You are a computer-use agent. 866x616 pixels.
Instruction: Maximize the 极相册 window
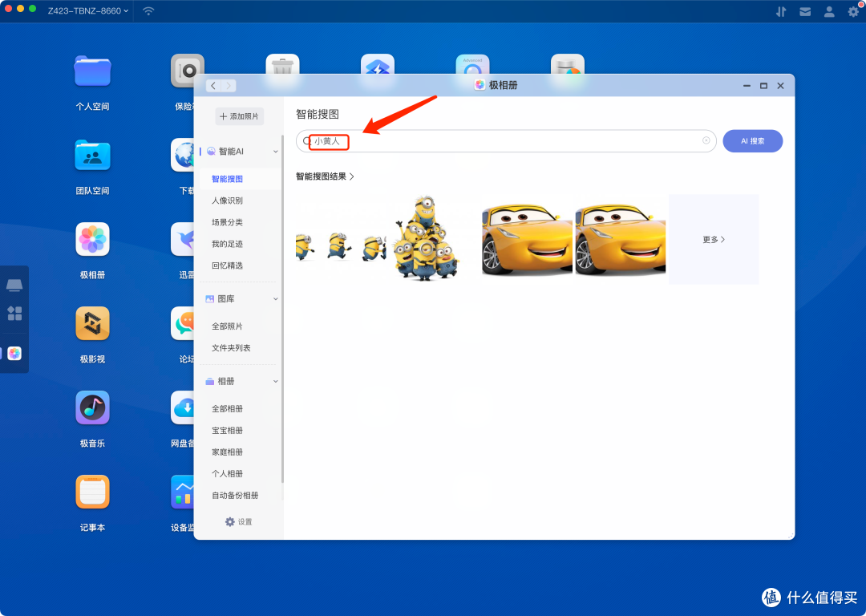763,86
